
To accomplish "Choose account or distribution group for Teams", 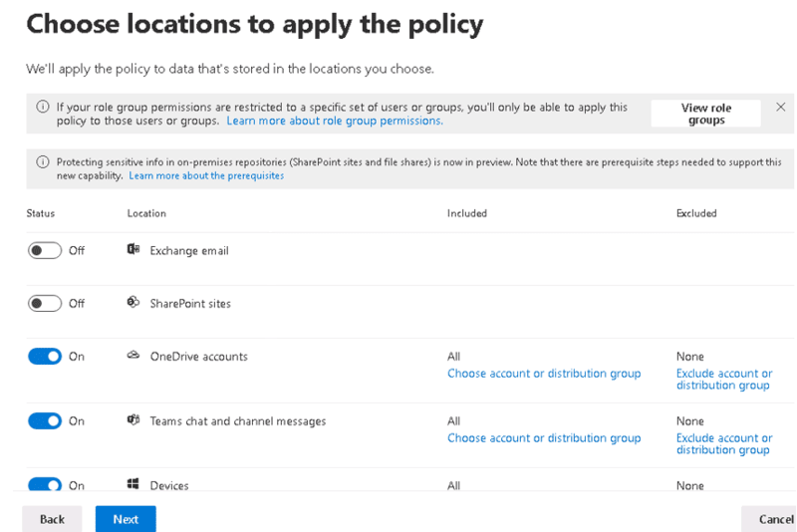I will 544,438.
